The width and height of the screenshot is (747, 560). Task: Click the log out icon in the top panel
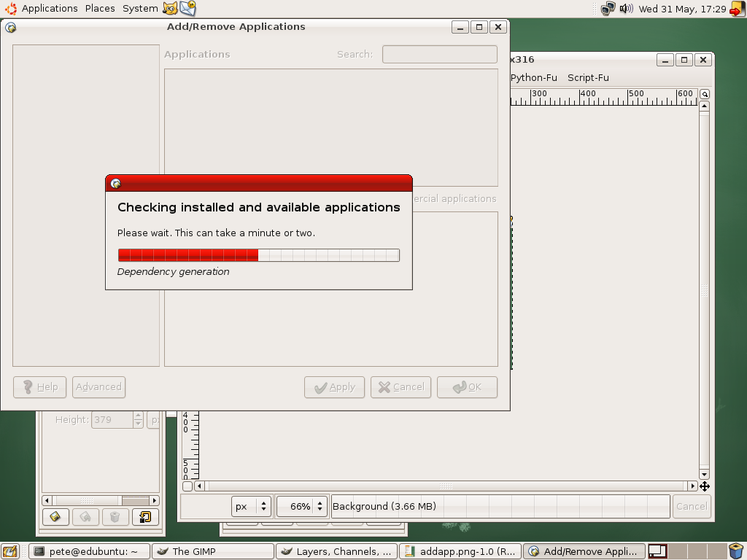click(x=737, y=9)
